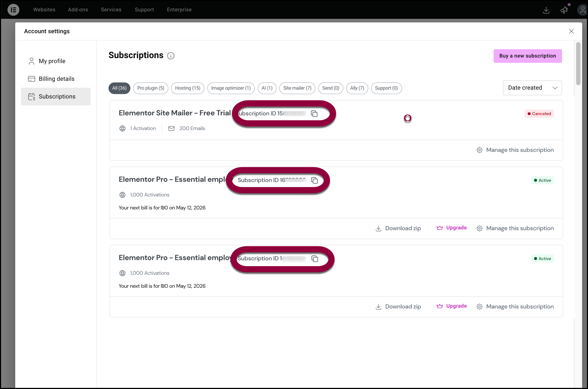
Task: Go to My profile settings
Action: 56,61
